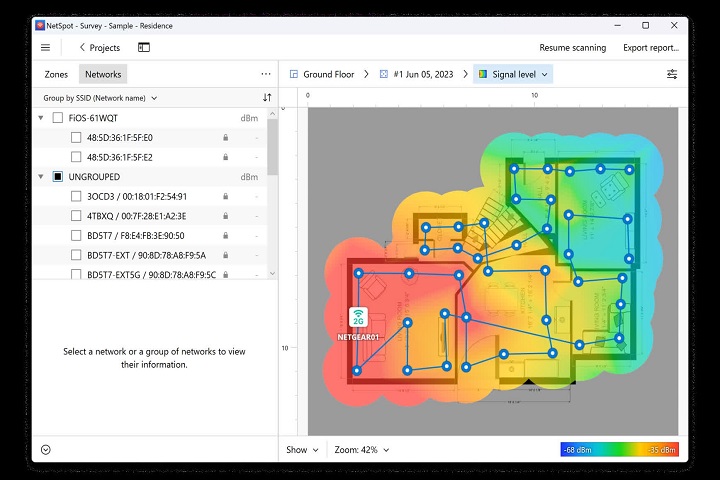Toggle the UNGROUPED group checkbox
This screenshot has width=720, height=480.
point(58,177)
